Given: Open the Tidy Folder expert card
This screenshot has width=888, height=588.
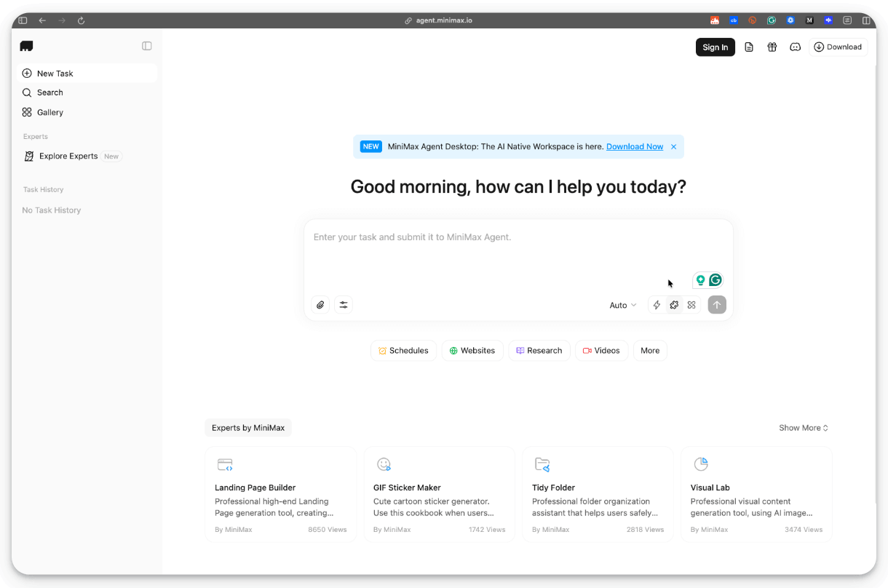Looking at the screenshot, I should [x=598, y=494].
